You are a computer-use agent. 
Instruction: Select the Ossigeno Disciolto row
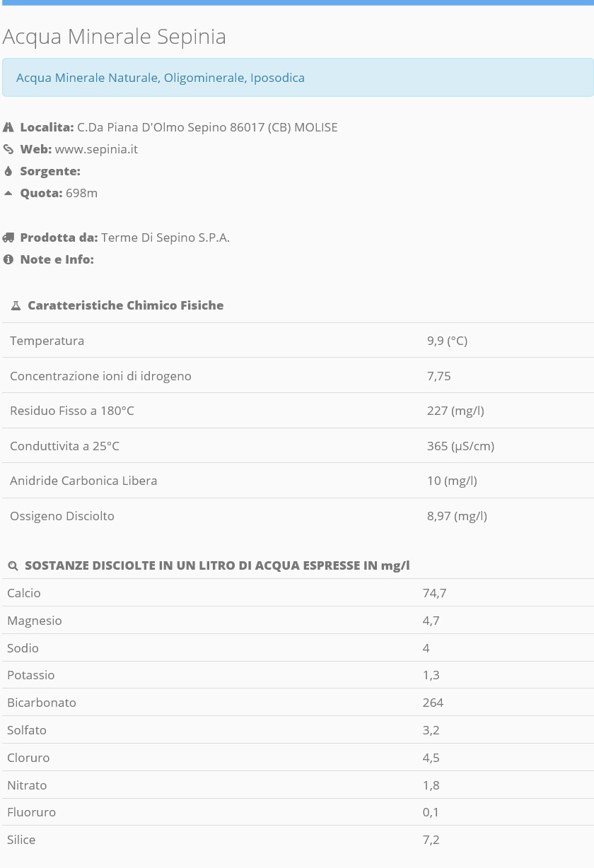click(x=298, y=515)
